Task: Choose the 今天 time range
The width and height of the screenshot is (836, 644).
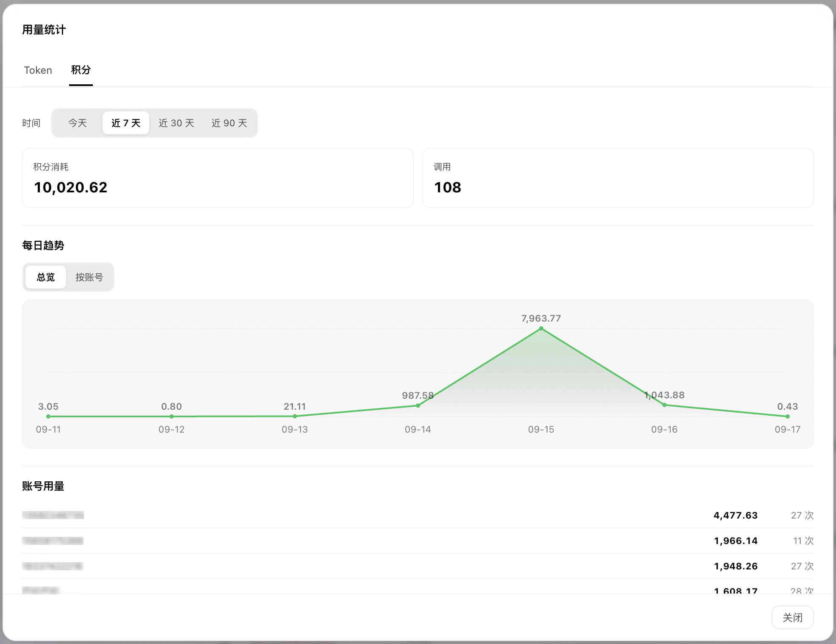Action: click(x=78, y=123)
